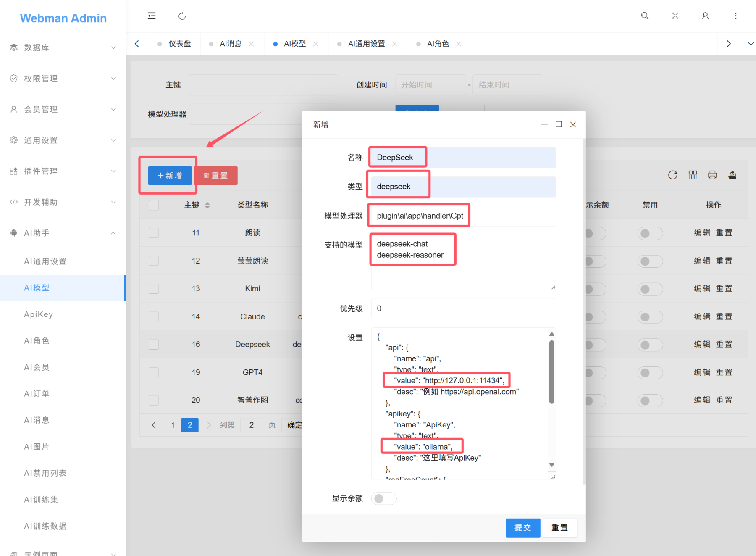
Task: Expand the 通用设置 menu chevron
Action: 113,140
